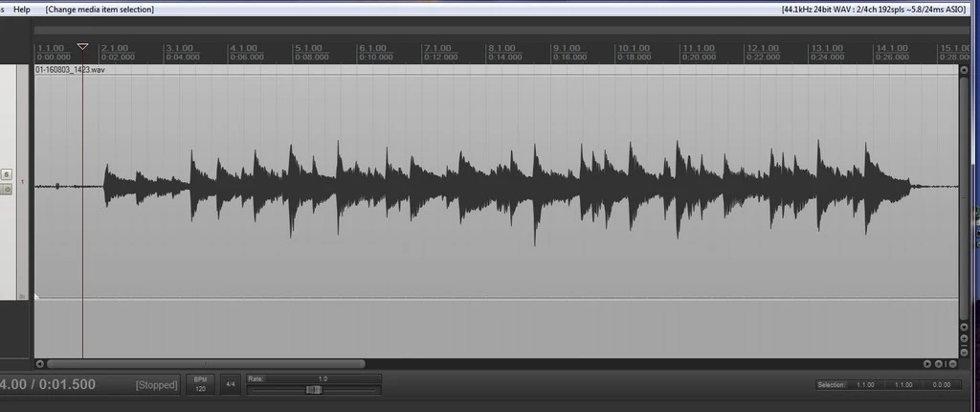Screen dimensions: 980x412
Task: Click the audio device info 44.1kHz 24bit WAV
Action: [875, 9]
